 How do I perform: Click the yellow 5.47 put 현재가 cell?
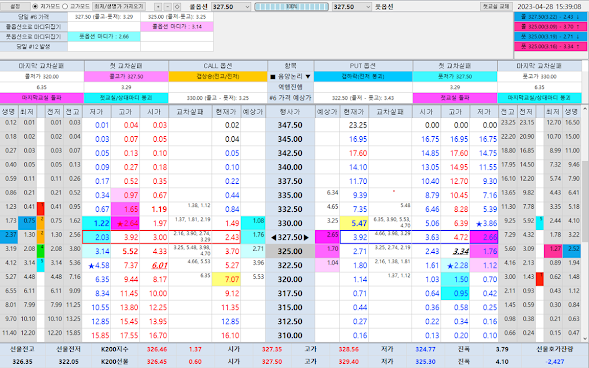point(354,223)
